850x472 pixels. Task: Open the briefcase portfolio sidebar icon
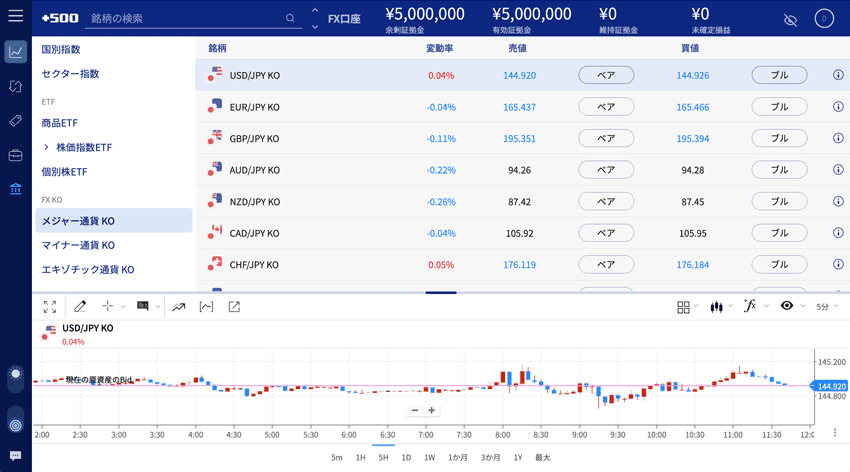(16, 156)
